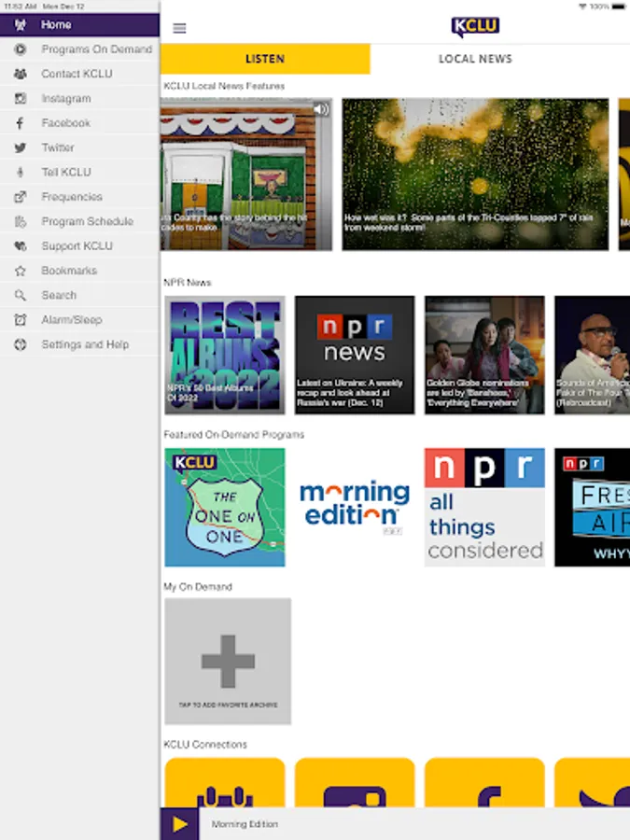The width and height of the screenshot is (630, 840).
Task: Click the Bookmarks star icon
Action: (20, 271)
